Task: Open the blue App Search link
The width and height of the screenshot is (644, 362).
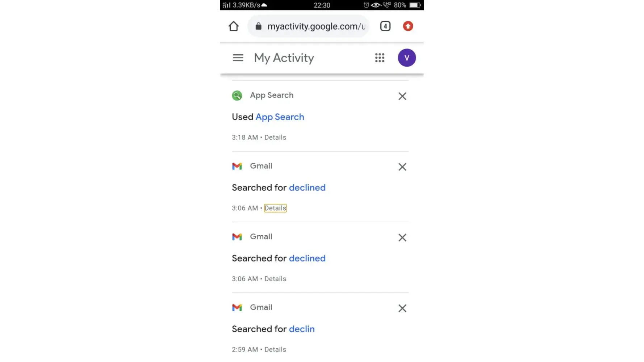Action: point(280,117)
